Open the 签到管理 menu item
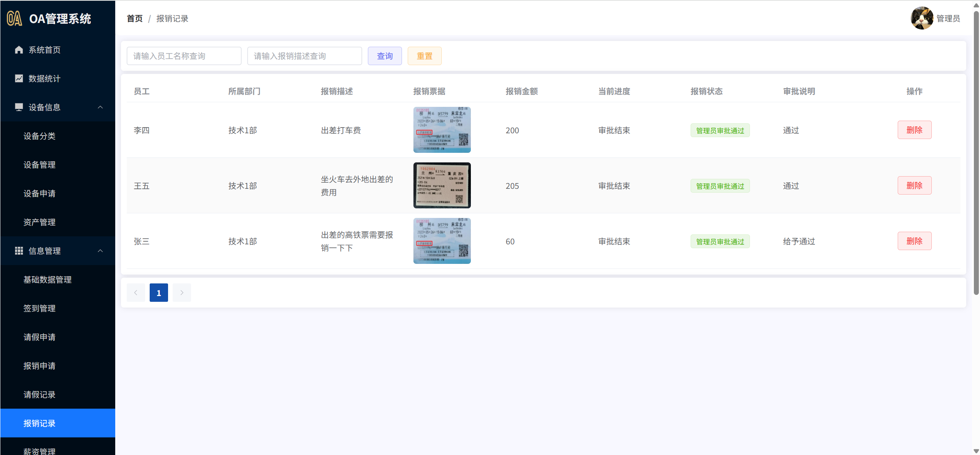 pos(39,308)
